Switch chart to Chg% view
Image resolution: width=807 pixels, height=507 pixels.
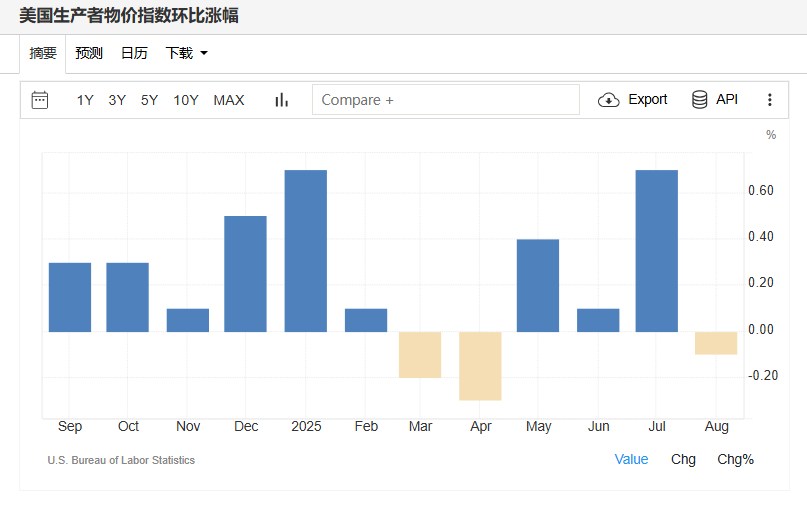tap(735, 459)
